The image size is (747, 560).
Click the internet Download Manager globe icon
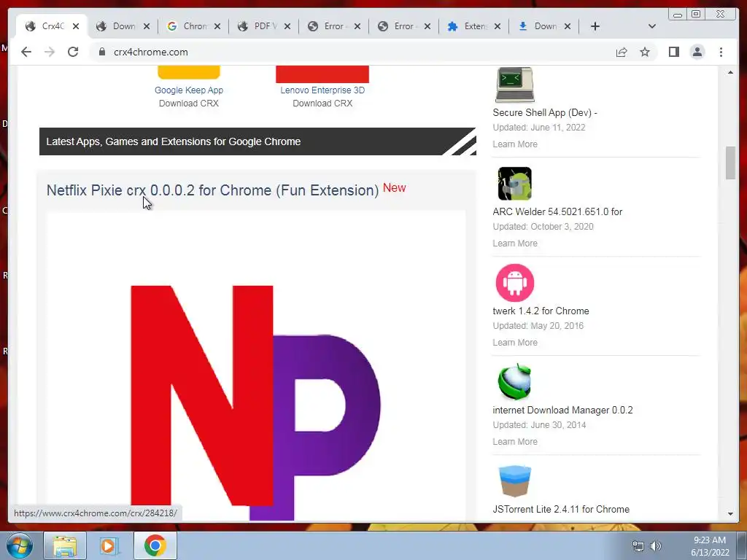coord(514,382)
